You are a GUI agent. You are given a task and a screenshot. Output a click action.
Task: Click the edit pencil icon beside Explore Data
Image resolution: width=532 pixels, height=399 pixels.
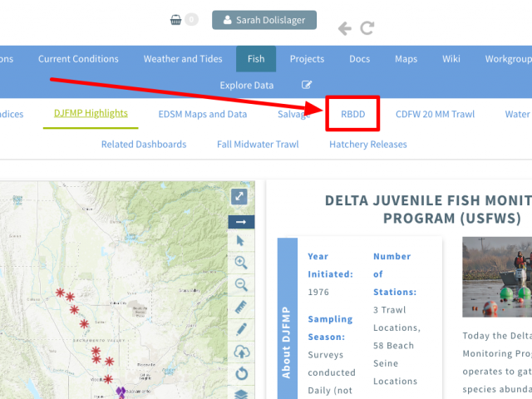(307, 85)
